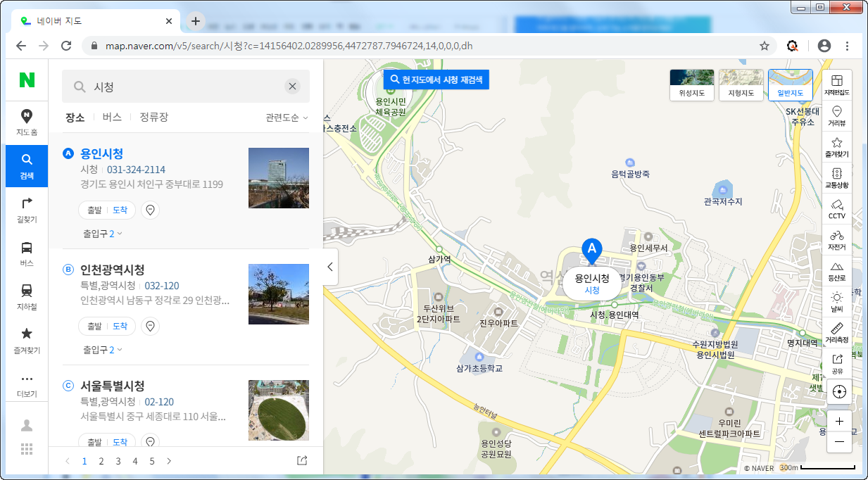
Task: Open the 지하철 sidebar item
Action: [27, 297]
